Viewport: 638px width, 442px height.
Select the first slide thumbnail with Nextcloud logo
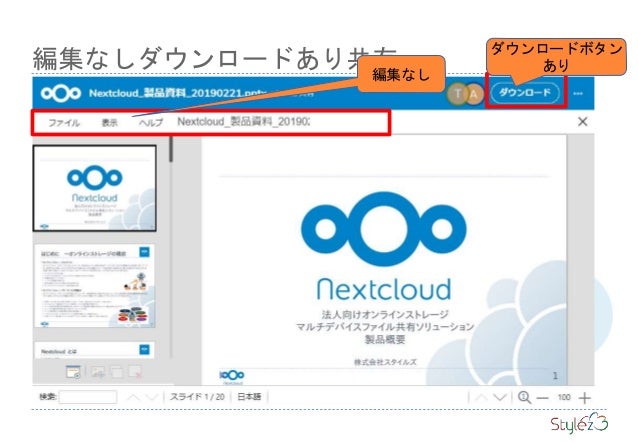click(x=95, y=188)
